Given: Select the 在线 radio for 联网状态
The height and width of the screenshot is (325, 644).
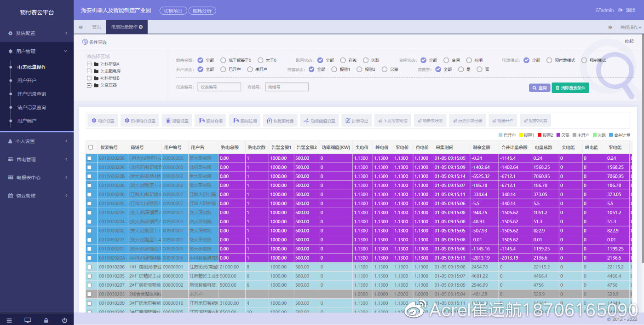Looking at the screenshot, I should (x=343, y=60).
